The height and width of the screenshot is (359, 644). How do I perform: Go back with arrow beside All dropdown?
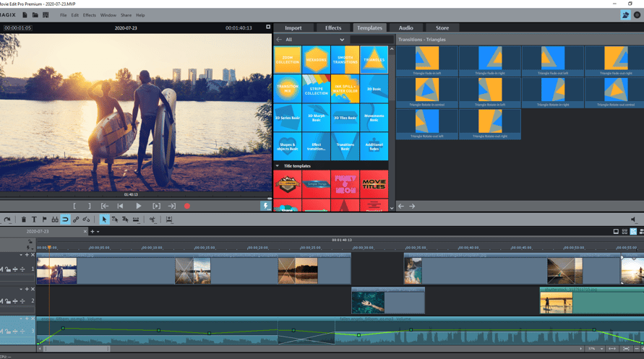279,40
